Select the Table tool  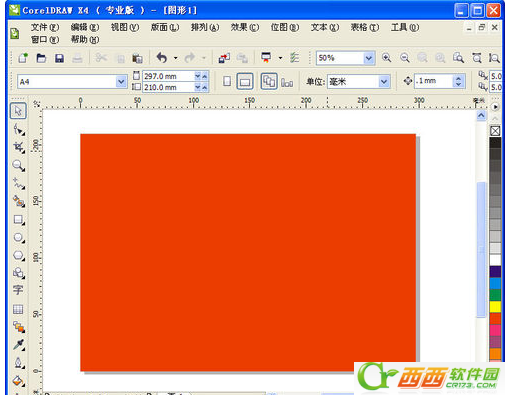[x=18, y=309]
